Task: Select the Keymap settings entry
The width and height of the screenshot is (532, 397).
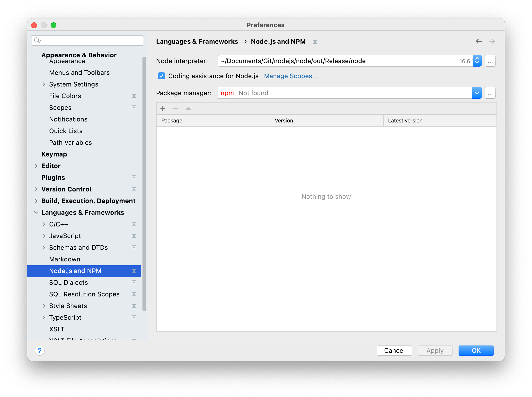Action: coord(54,154)
